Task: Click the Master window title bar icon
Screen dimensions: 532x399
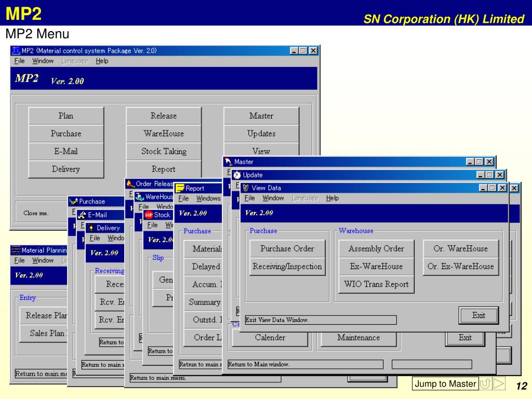Action: [229, 162]
